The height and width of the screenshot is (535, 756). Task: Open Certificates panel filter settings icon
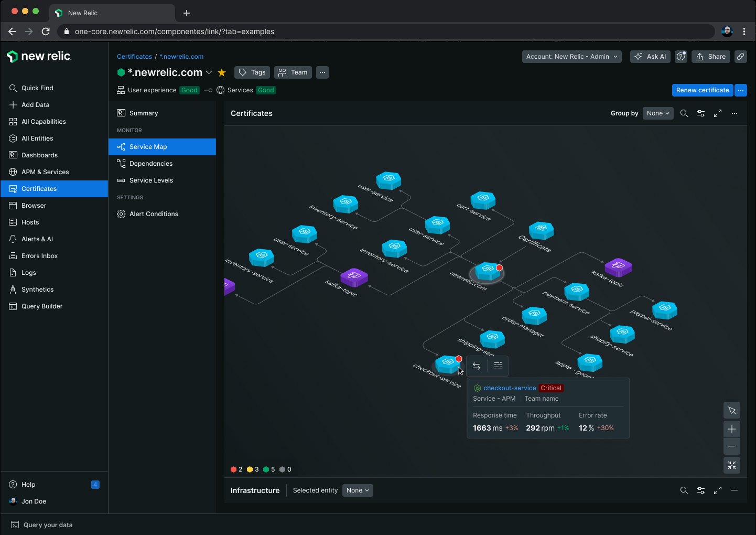pyautogui.click(x=701, y=113)
